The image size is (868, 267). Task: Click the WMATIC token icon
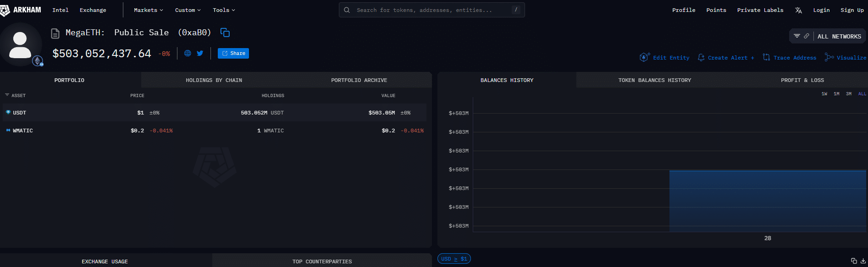(x=8, y=131)
